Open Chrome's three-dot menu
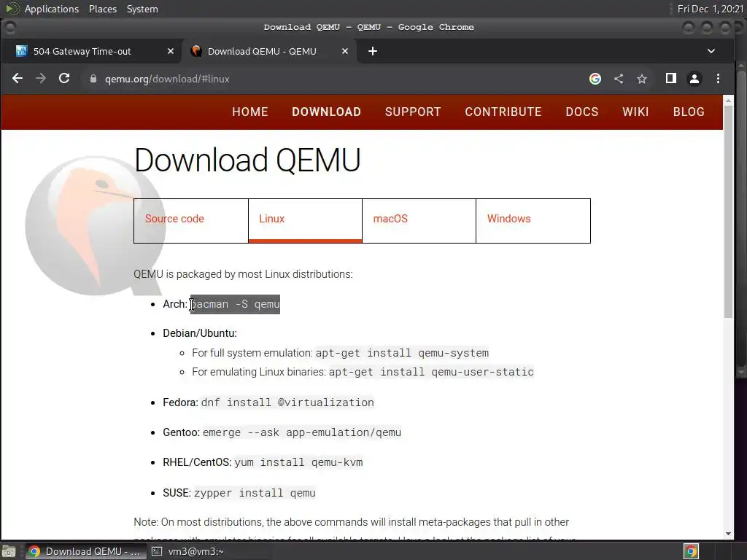The image size is (747, 560). [x=718, y=79]
